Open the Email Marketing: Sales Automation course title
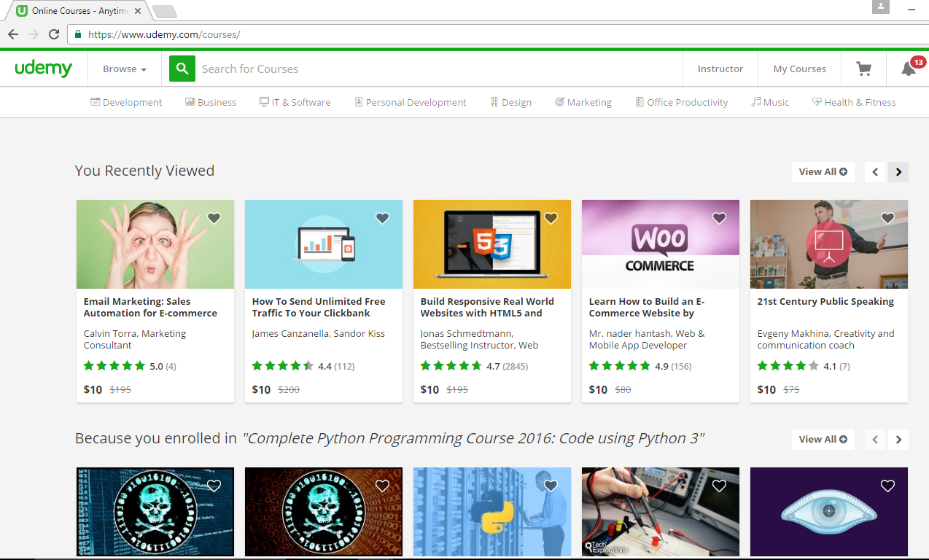This screenshot has width=929, height=560. (150, 307)
